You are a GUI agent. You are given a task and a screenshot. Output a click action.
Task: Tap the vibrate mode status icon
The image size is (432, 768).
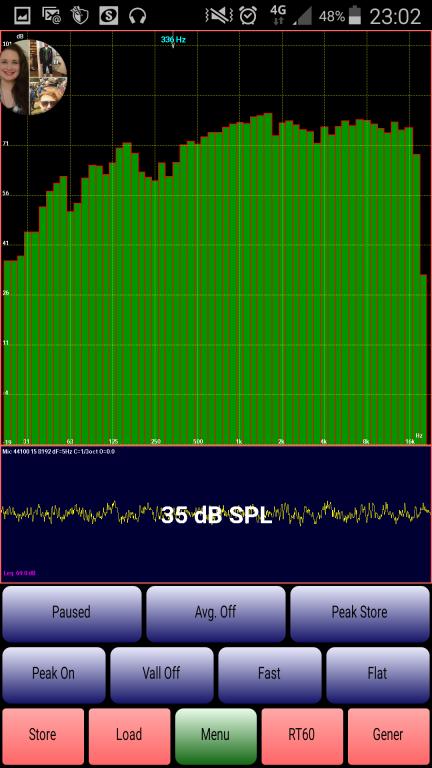point(218,16)
